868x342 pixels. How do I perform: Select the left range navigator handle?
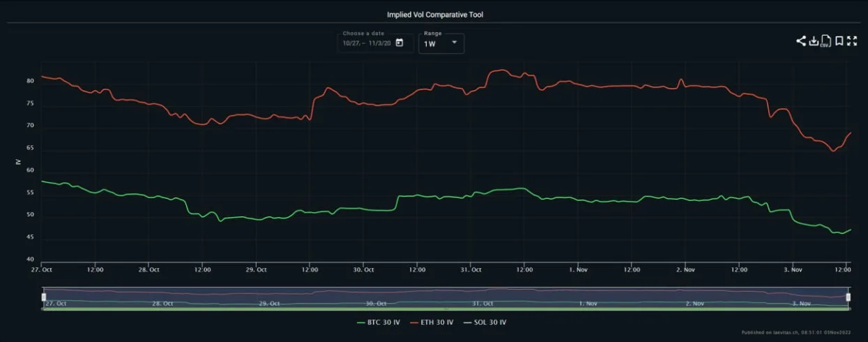(44, 297)
